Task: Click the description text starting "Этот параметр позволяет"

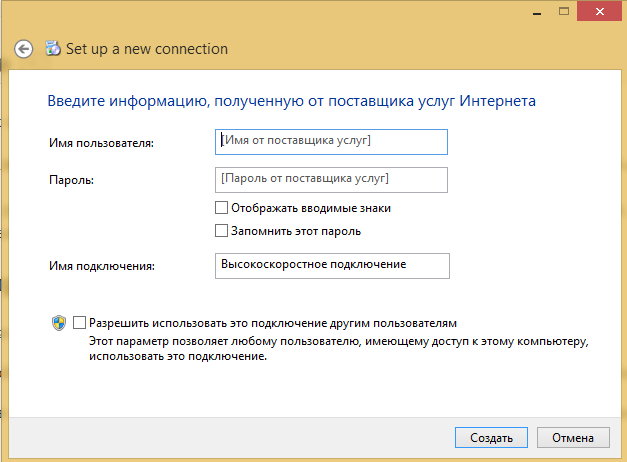Action: pyautogui.click(x=330, y=347)
